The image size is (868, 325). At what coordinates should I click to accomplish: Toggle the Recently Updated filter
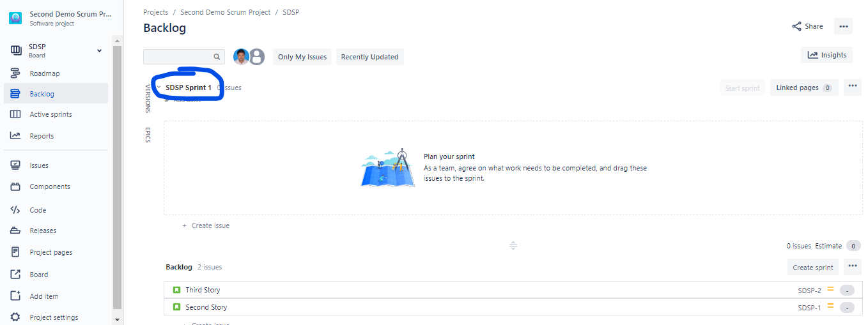click(369, 57)
